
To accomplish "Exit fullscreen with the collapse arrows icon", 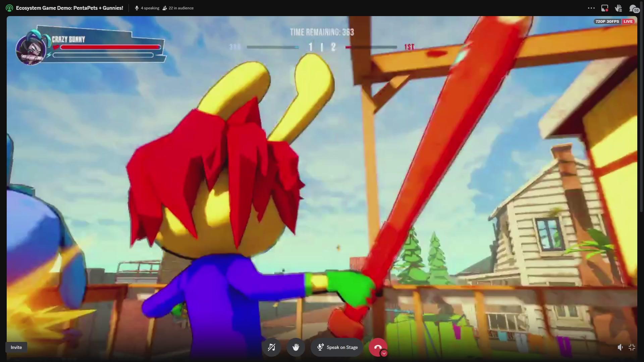I will [632, 347].
